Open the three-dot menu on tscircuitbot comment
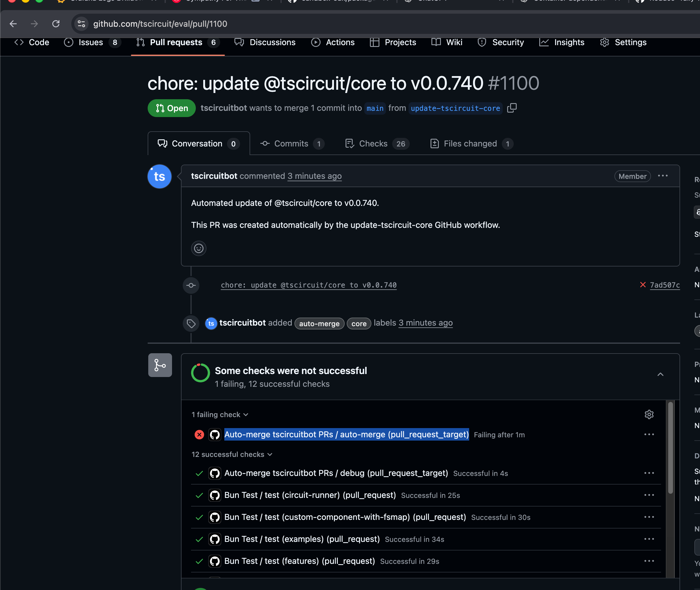The width and height of the screenshot is (700, 590). (x=663, y=176)
